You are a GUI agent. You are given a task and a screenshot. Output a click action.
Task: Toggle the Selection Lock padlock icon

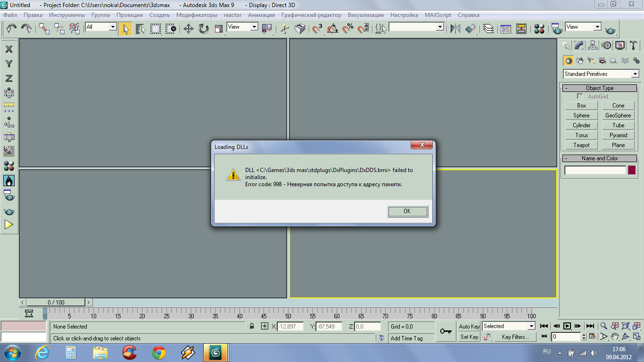coord(252,326)
